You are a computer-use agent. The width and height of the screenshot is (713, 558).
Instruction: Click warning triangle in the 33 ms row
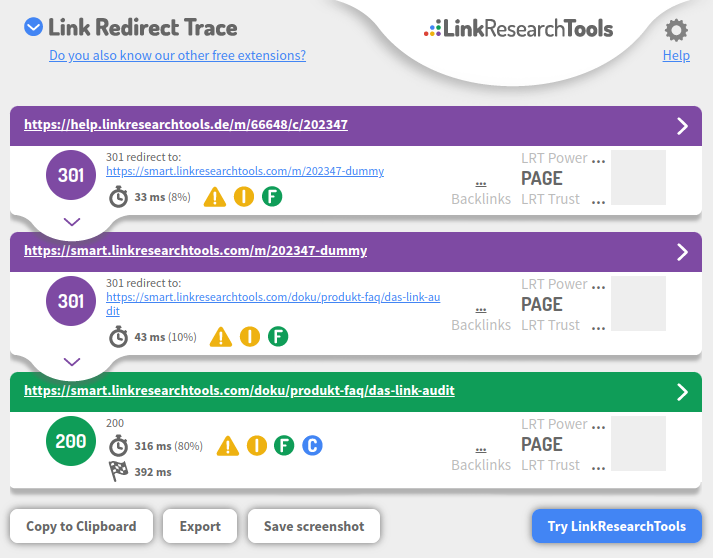[x=215, y=197]
